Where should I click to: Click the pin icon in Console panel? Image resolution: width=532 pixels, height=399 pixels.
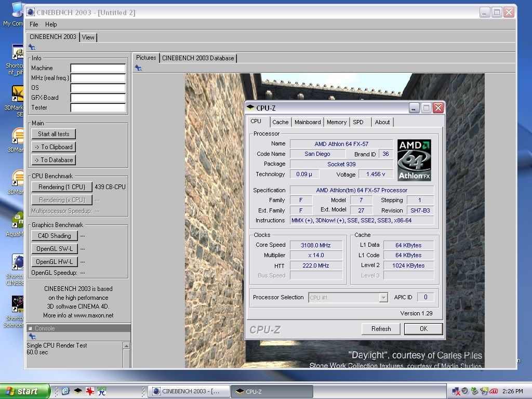click(x=32, y=337)
